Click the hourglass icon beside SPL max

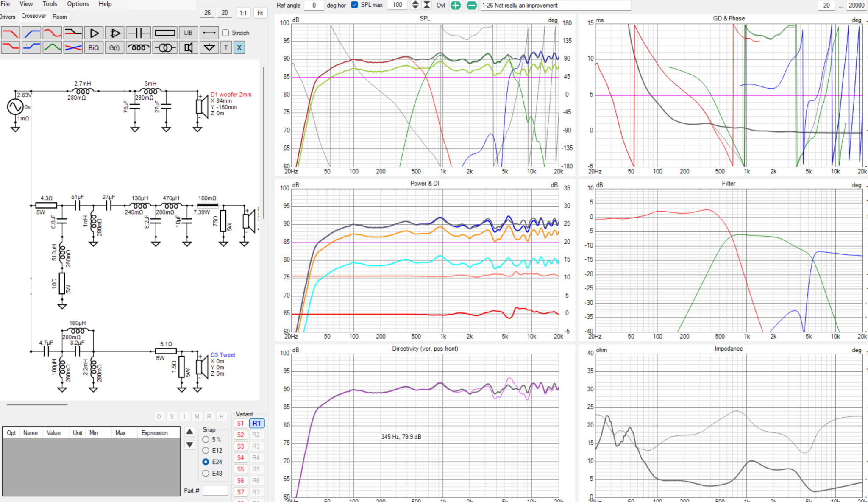(x=427, y=5)
